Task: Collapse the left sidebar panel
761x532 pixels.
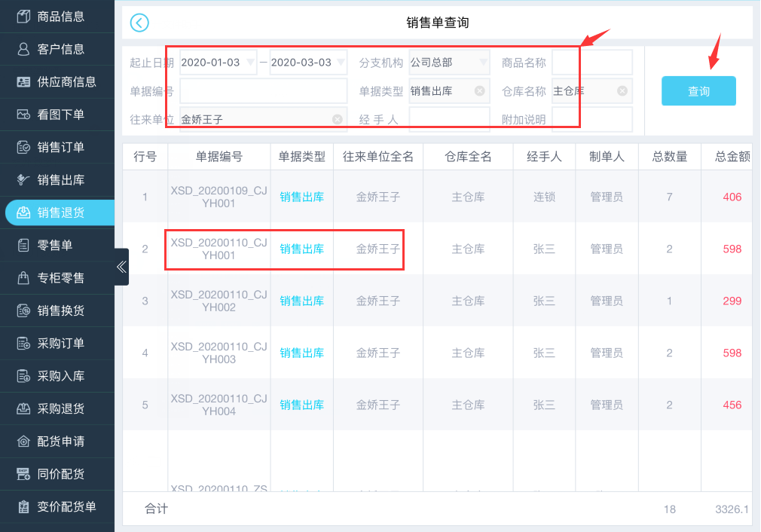Action: click(x=121, y=267)
